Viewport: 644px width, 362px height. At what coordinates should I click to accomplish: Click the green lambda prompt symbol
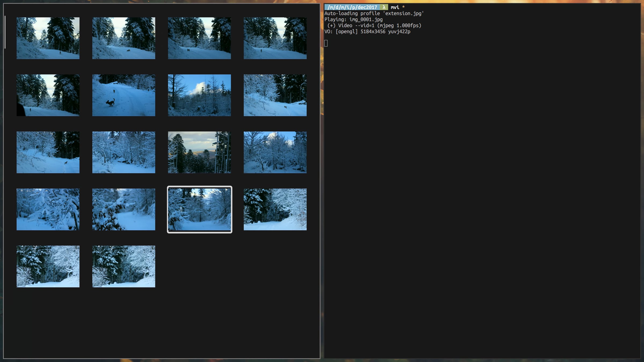pos(384,7)
